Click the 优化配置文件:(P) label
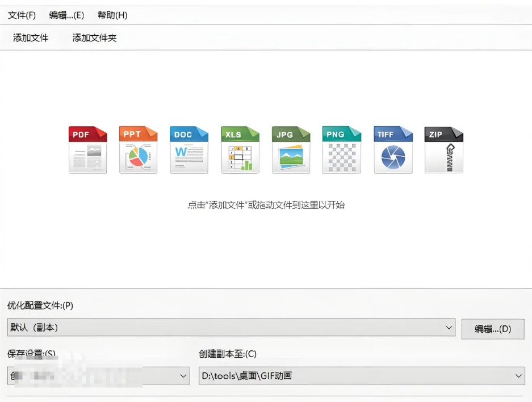Screen dimensions: 532x402 pyautogui.click(x=40, y=305)
